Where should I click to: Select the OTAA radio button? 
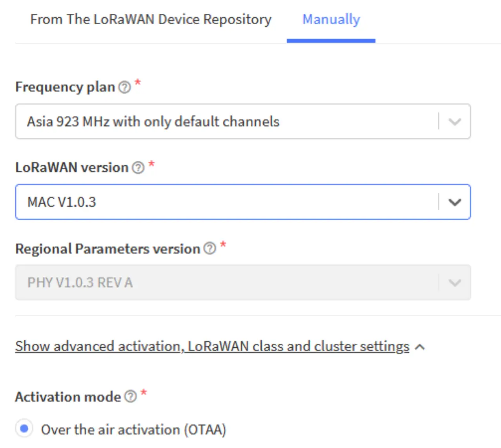24,428
